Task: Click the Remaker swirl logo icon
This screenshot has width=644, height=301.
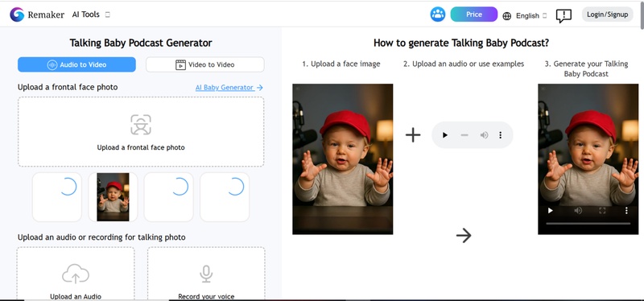Action: click(17, 14)
